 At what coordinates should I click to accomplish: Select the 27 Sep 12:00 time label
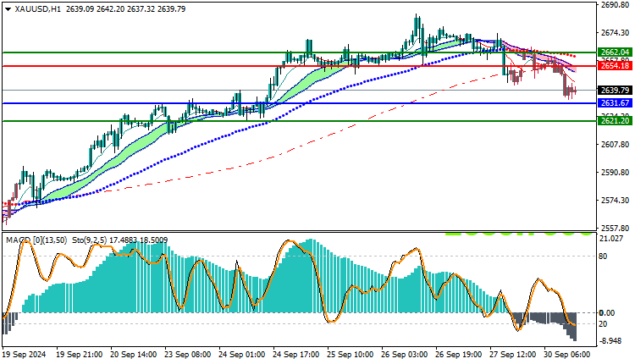click(513, 355)
